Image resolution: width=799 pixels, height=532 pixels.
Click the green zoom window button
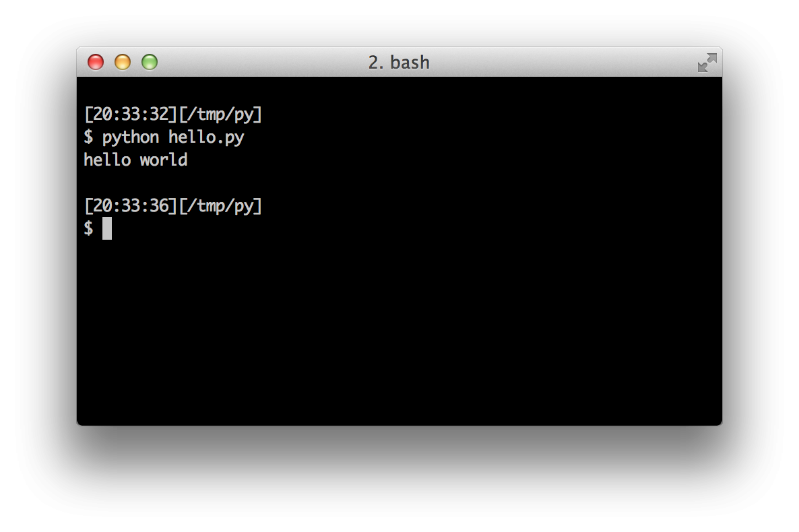pyautogui.click(x=150, y=62)
